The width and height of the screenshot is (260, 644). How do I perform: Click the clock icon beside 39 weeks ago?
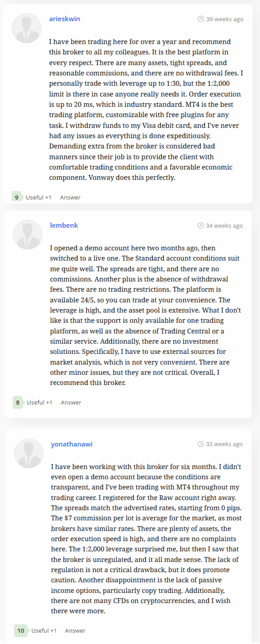pos(201,19)
